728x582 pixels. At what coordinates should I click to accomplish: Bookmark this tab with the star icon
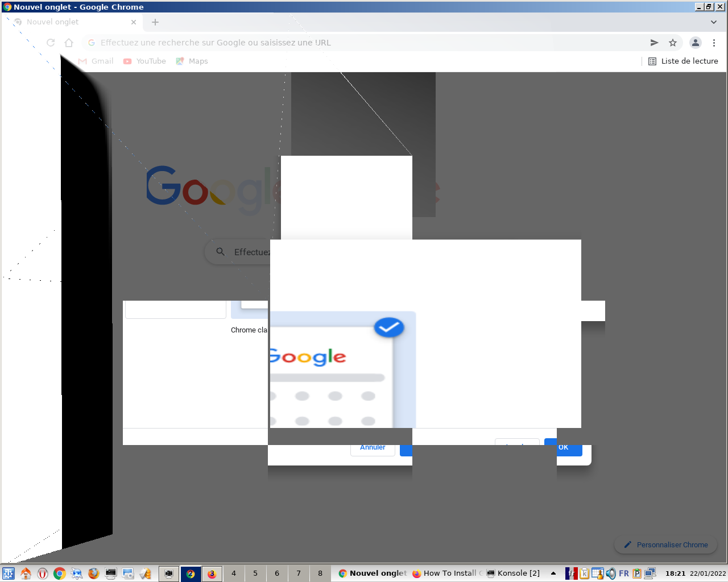click(673, 43)
